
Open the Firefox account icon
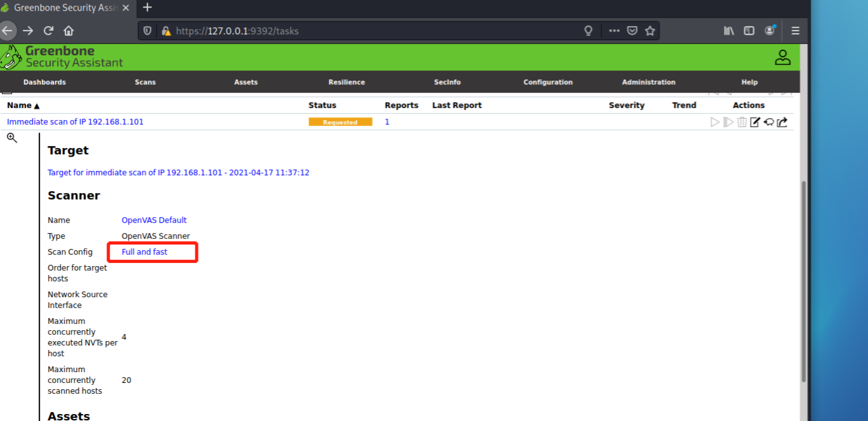pyautogui.click(x=770, y=30)
